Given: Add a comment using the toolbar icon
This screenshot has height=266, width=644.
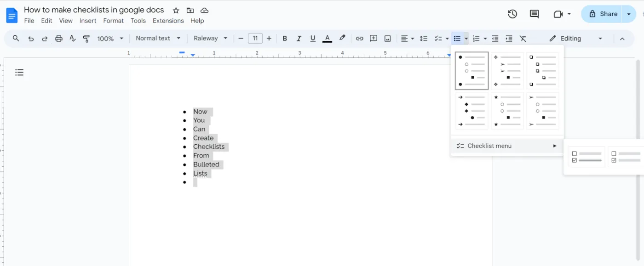Looking at the screenshot, I should (374, 38).
